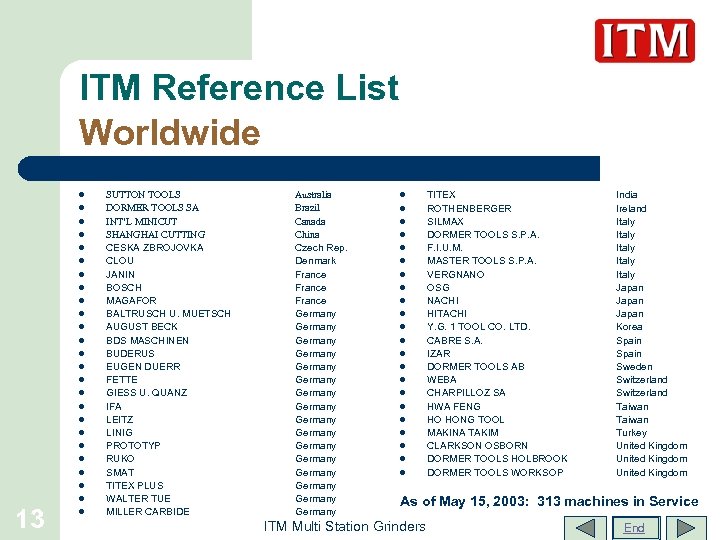
Task: Click 'TITEX' India entry
Action: click(441, 195)
